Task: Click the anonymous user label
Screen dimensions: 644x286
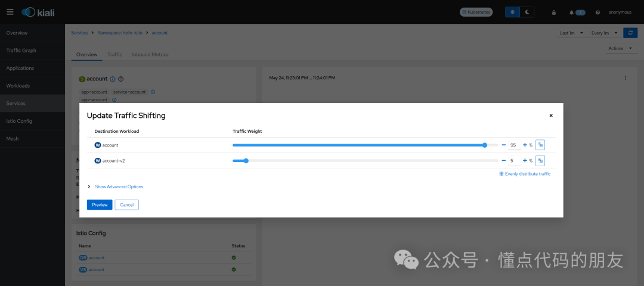Action: (x=620, y=13)
